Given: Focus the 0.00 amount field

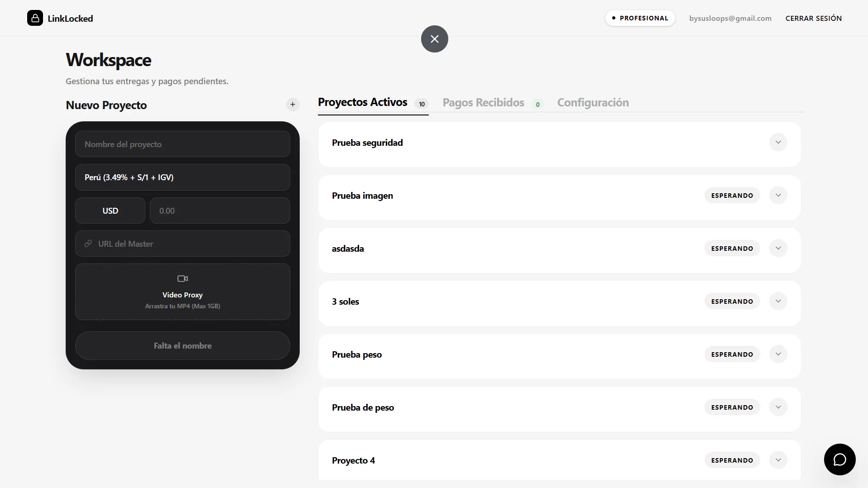Looking at the screenshot, I should point(220,211).
